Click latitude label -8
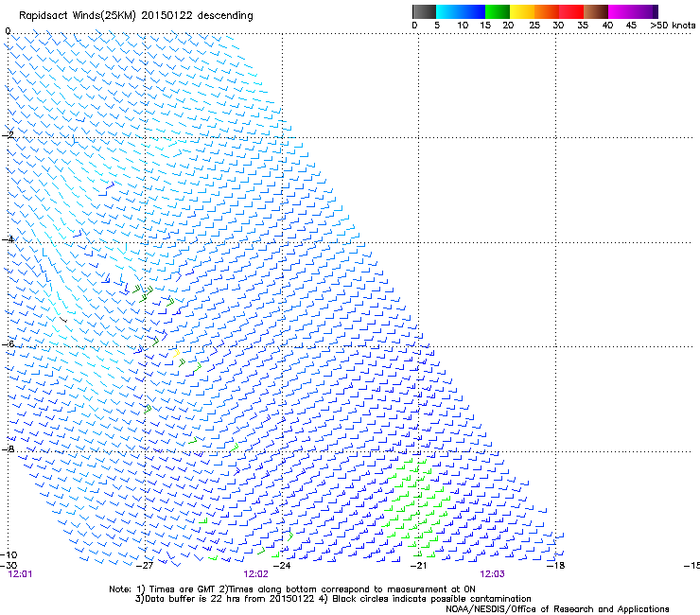The height and width of the screenshot is (615, 700). pyautogui.click(x=8, y=448)
